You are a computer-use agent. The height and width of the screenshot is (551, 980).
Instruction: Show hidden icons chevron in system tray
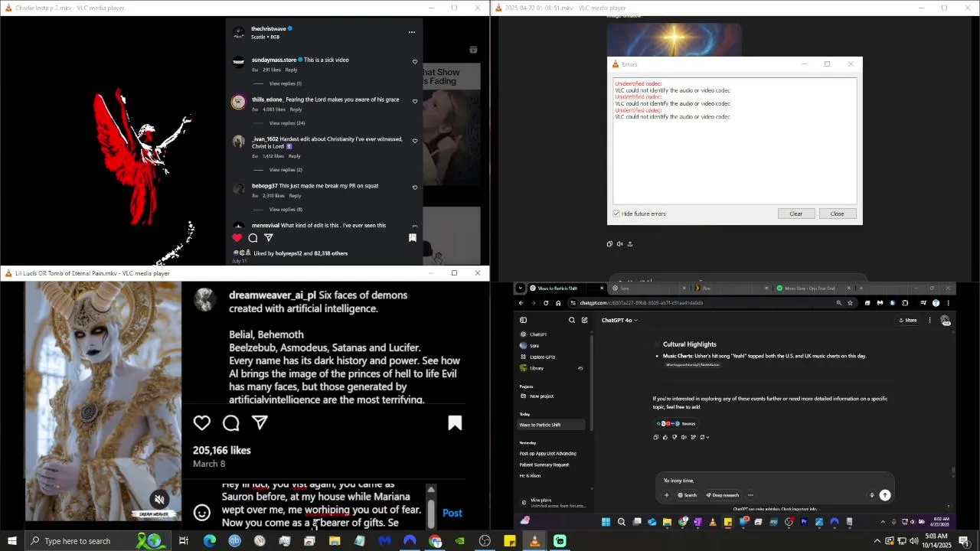click(877, 541)
